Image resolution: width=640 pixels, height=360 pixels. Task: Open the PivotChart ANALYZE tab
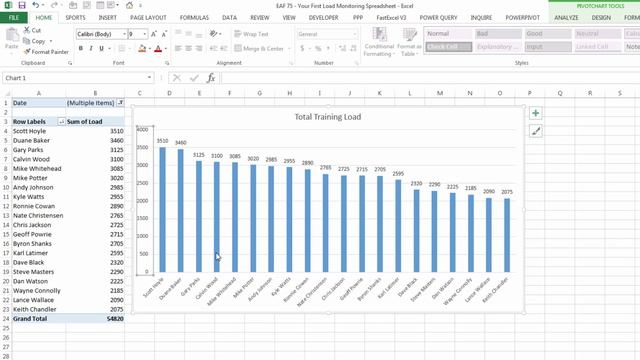pos(566,18)
